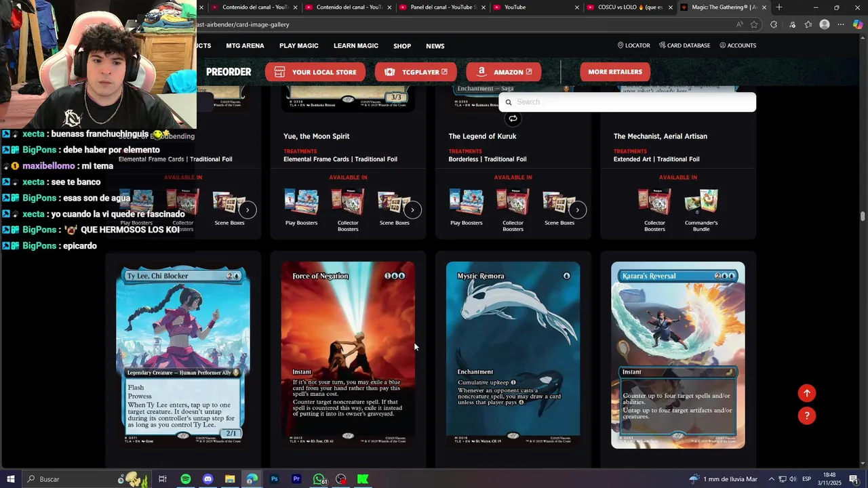Open the Mystic Remora card image
The width and height of the screenshot is (868, 488).
513,355
